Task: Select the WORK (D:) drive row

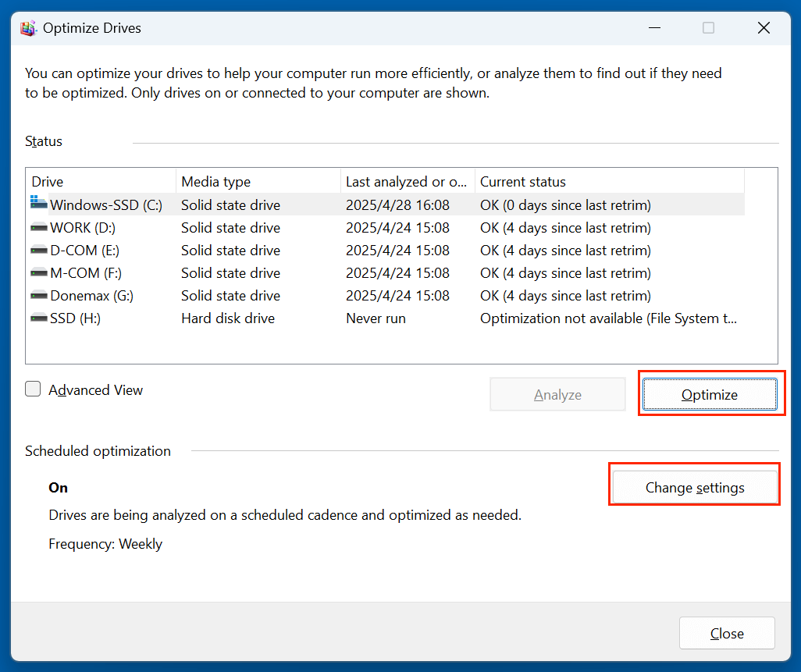Action: point(234,227)
